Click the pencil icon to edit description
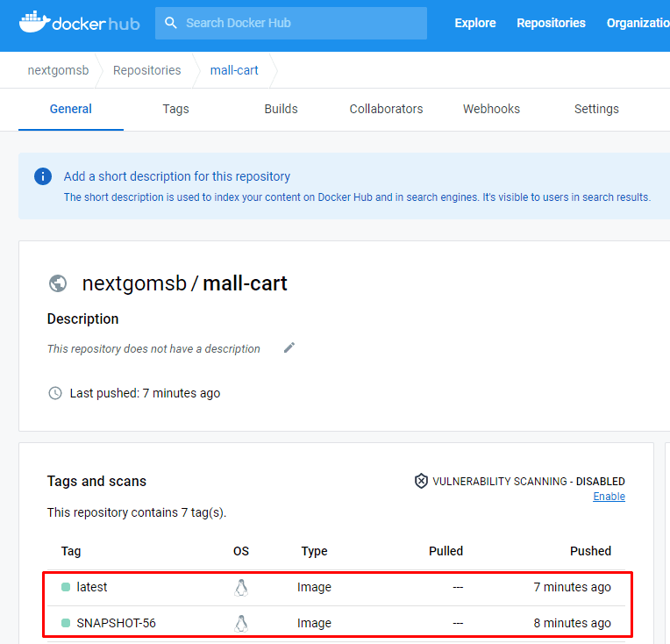The width and height of the screenshot is (670, 644). (289, 347)
